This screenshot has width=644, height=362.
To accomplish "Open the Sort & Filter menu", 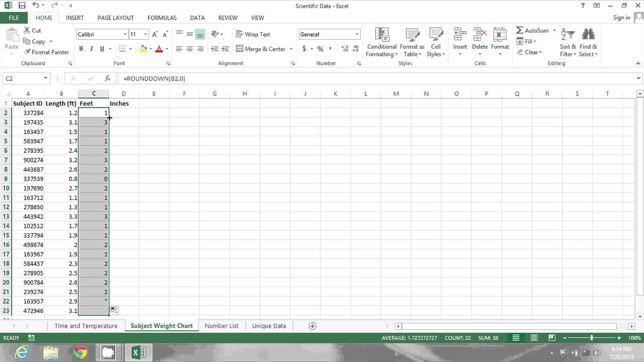I will click(568, 43).
